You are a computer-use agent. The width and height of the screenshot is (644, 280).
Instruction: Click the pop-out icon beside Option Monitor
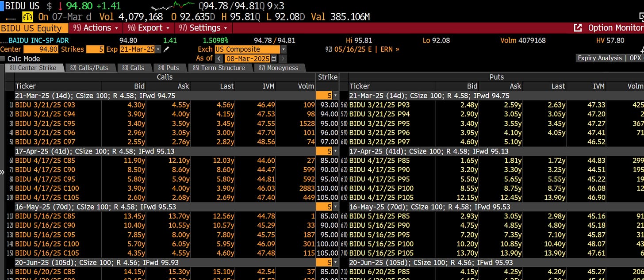578,28
